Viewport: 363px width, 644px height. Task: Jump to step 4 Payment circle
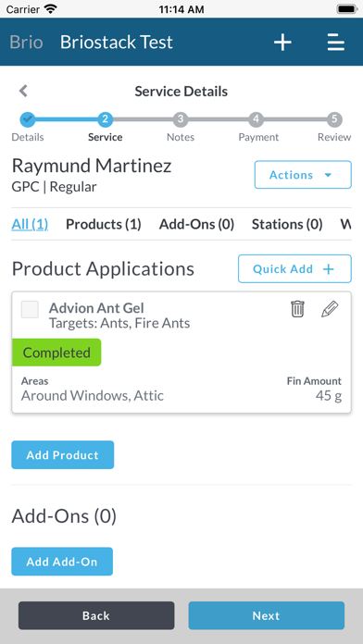(257, 119)
